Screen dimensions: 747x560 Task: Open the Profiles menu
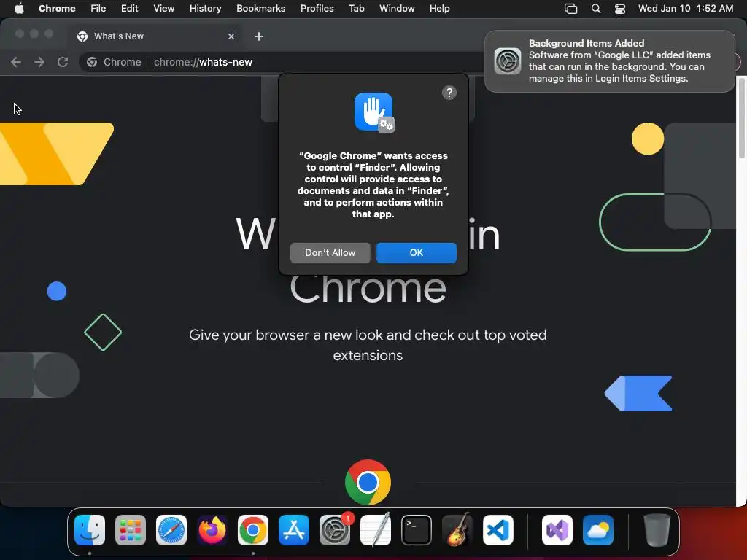(317, 9)
